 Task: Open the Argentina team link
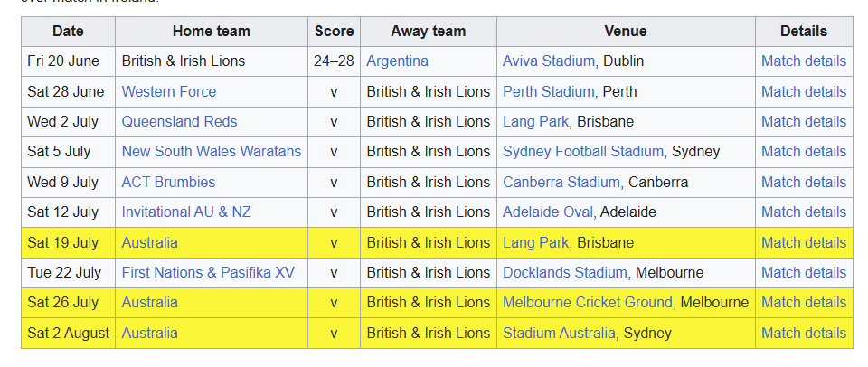point(397,61)
